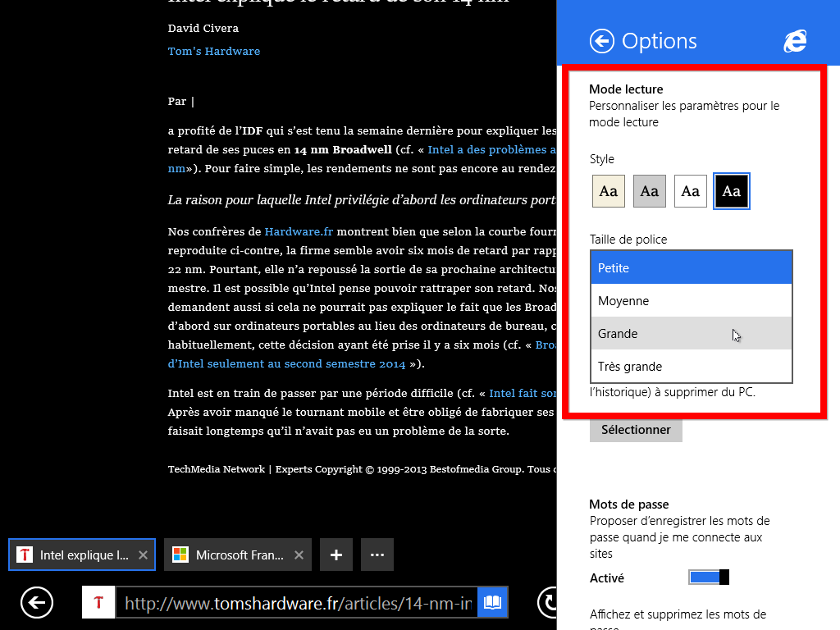Click the Sélectionner button
Viewport: 840px width, 630px height.
point(636,430)
